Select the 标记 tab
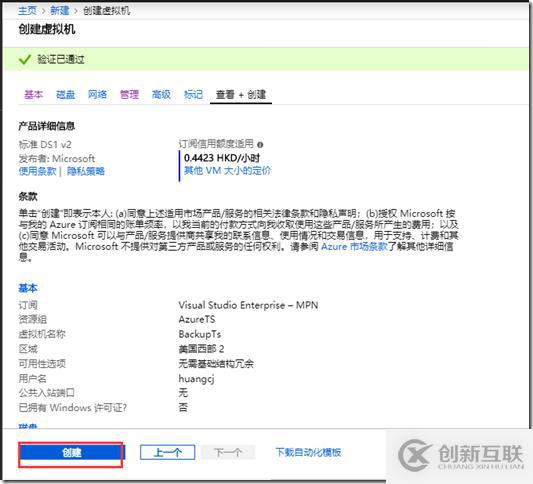 point(193,94)
